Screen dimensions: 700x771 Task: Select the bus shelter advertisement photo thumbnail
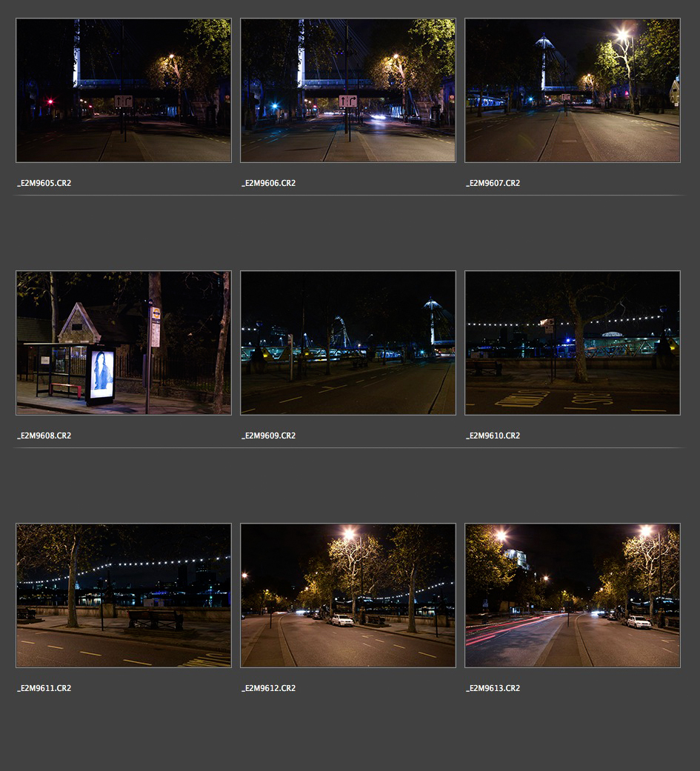coord(124,342)
